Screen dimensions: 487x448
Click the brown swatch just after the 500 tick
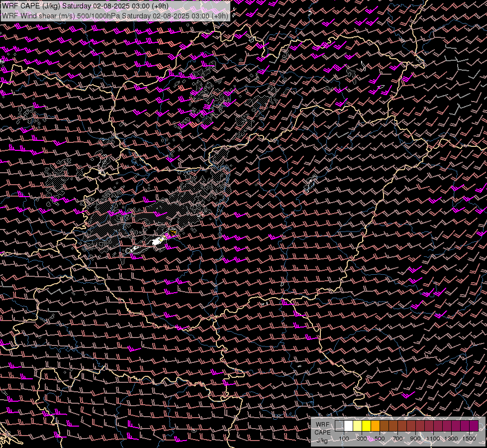[384, 426]
